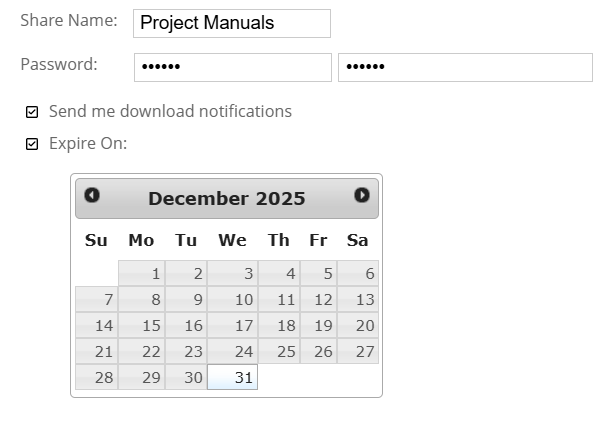The height and width of the screenshot is (427, 612).
Task: Choose December 24 in calendar
Action: 233,352
